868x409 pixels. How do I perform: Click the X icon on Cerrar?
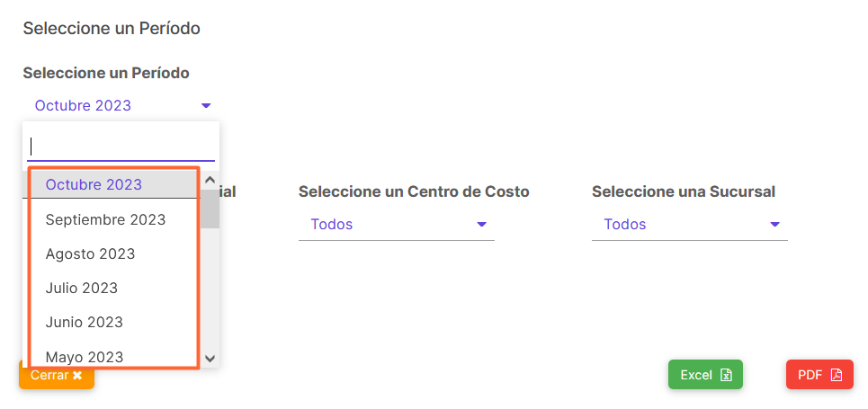tap(77, 375)
